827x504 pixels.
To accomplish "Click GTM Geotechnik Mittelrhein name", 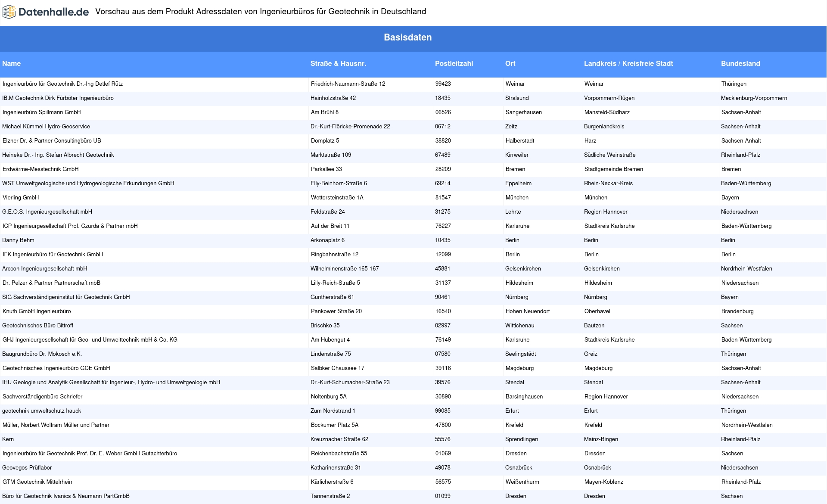I will click(x=37, y=482).
